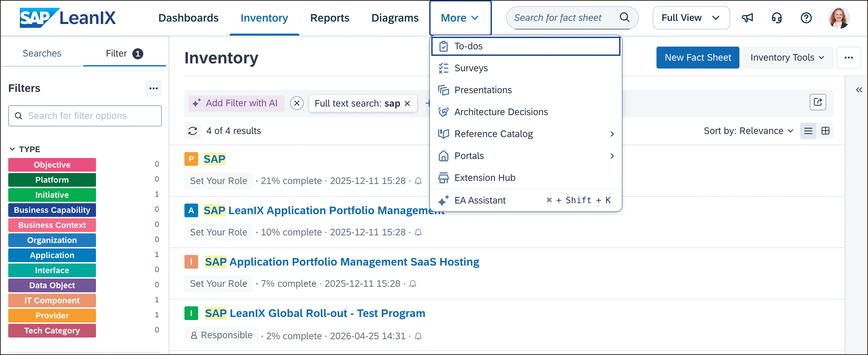Screen dimensions: 868x355
Task: Expand the Reference Catalog submenu
Action: point(526,134)
